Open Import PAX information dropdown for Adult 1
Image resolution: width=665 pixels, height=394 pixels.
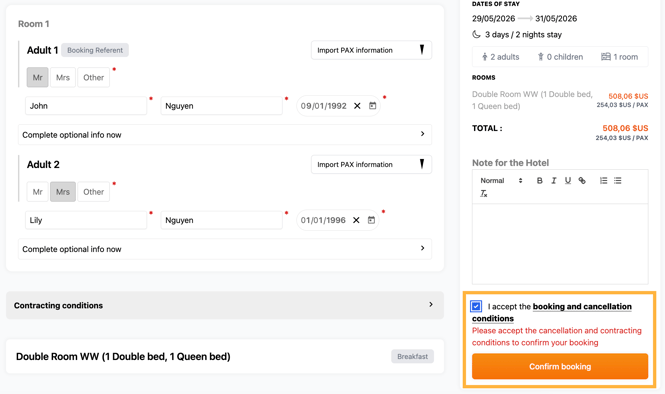(371, 50)
